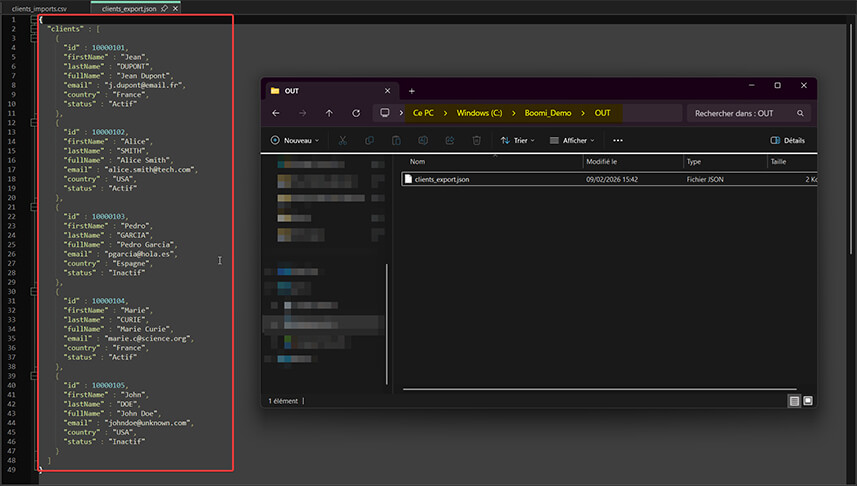This screenshot has width=857, height=486.
Task: Collapse the "clients" array fold marker
Action: (x=34, y=29)
